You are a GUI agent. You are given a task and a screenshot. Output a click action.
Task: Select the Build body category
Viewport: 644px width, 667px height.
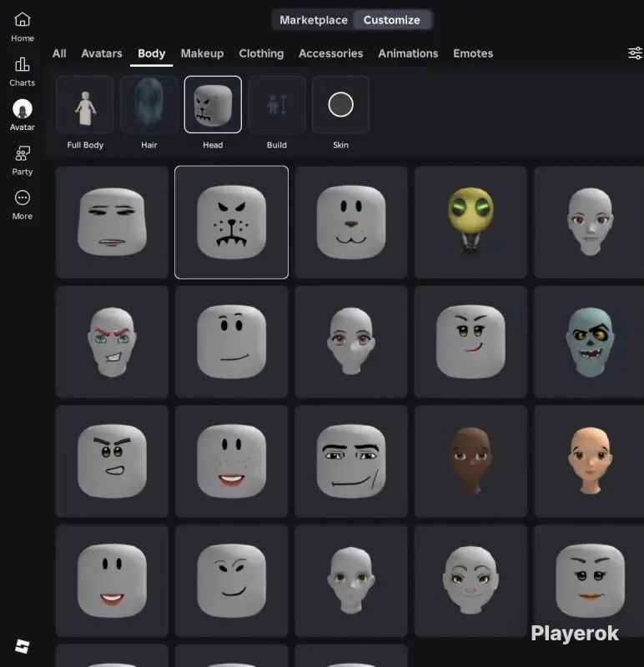[277, 105]
